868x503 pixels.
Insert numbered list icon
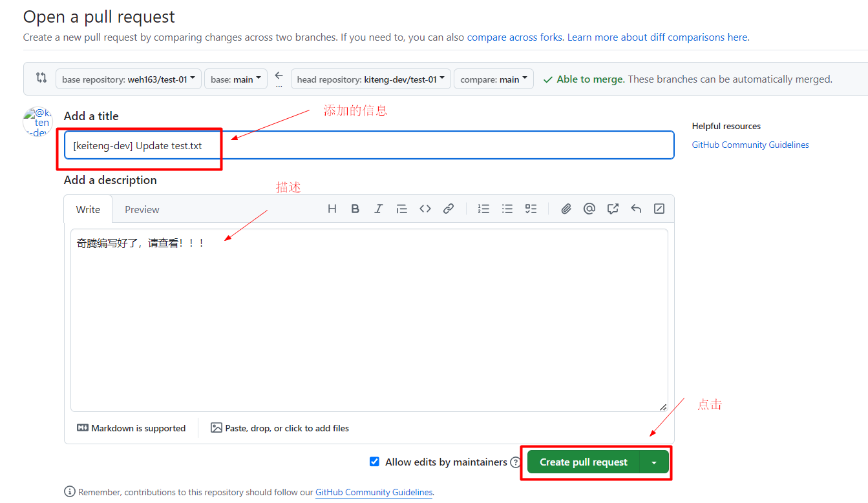click(483, 209)
